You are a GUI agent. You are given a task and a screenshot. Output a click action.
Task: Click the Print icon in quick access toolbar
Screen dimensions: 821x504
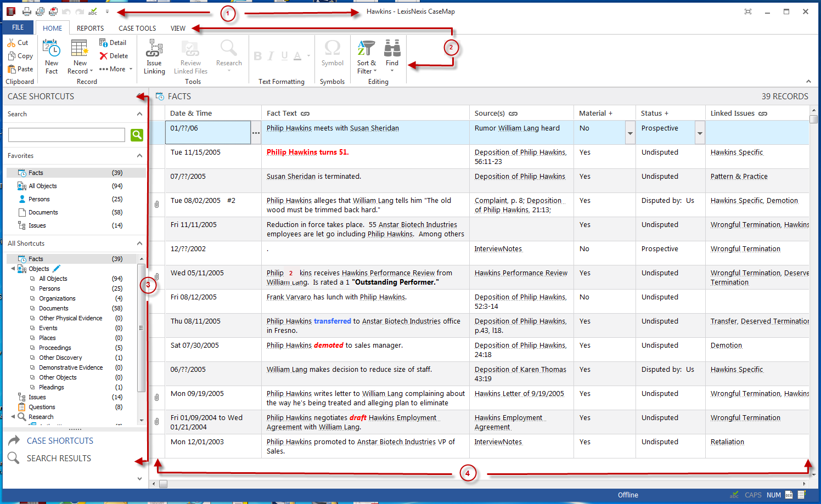[x=26, y=12]
